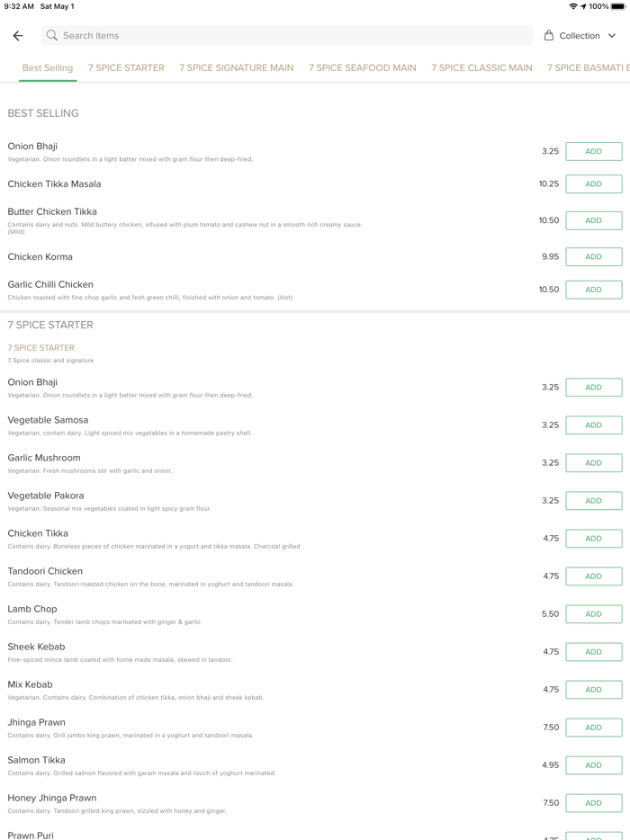The width and height of the screenshot is (630, 840).
Task: Add Garlic Chilli Chicken to basket
Action: click(x=593, y=290)
